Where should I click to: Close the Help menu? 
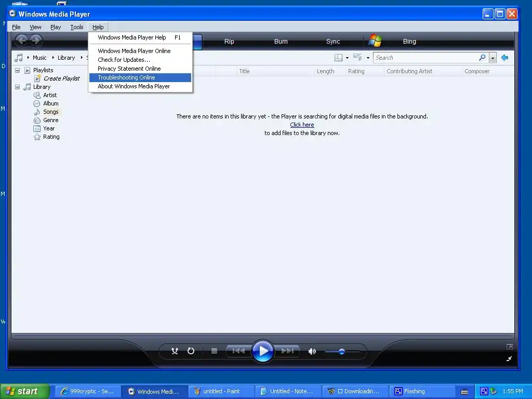98,27
